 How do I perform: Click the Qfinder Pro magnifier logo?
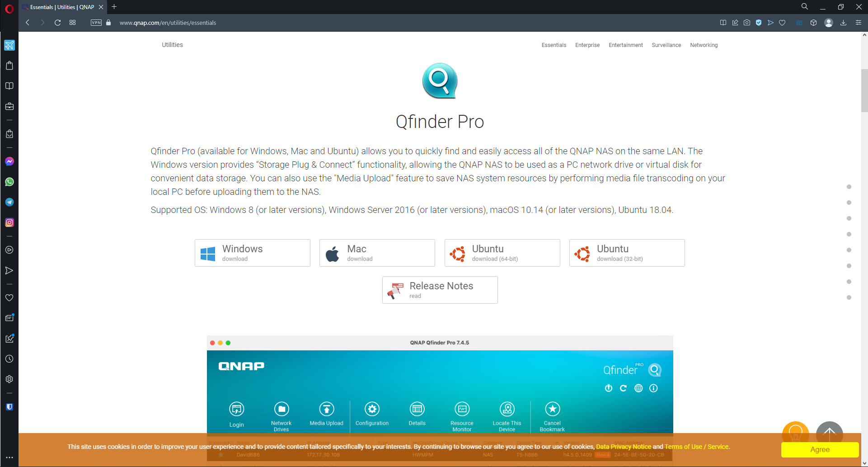(440, 81)
